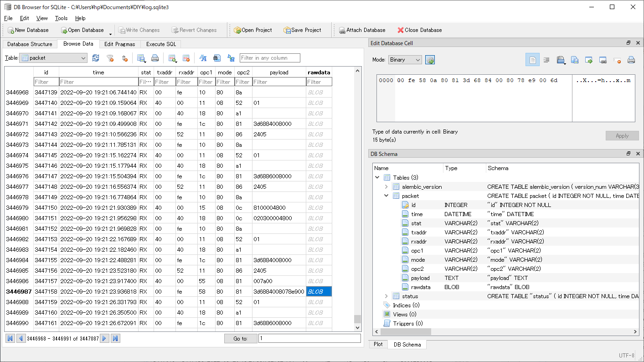
Task: Toggle word wrap in cell editor
Action: point(532,60)
